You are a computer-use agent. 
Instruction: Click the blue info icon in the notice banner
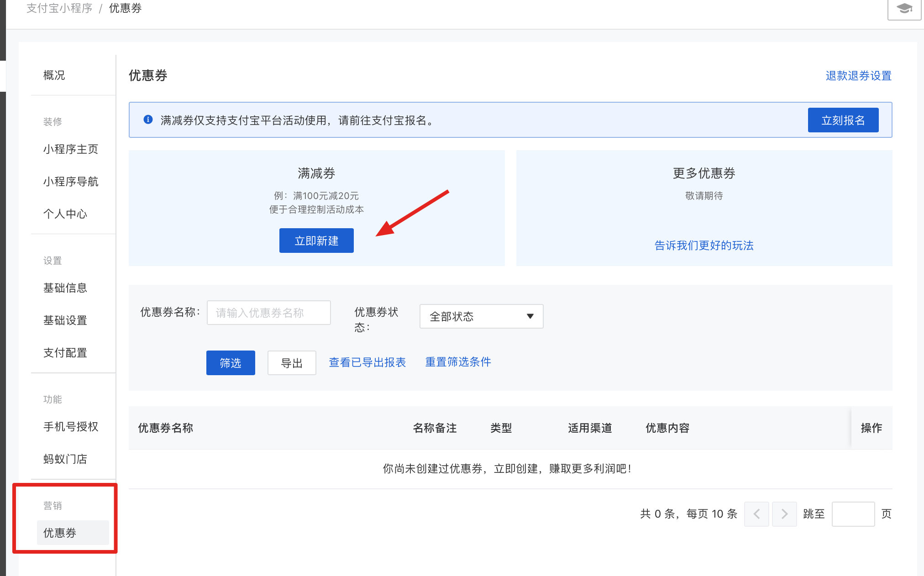pos(148,120)
